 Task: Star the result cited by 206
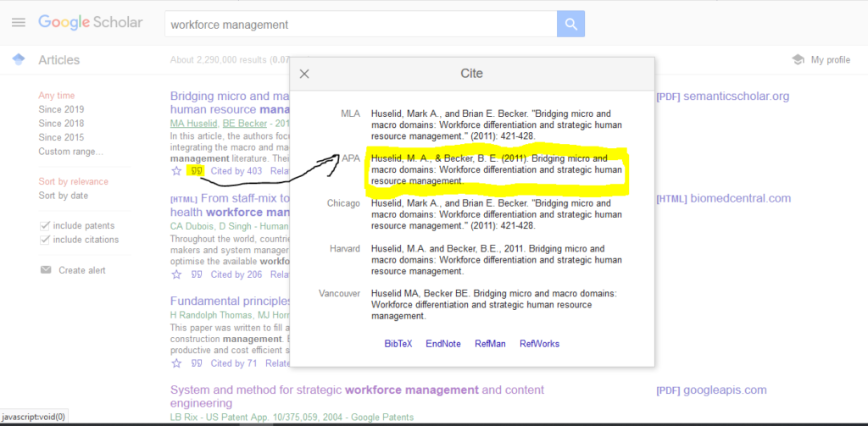176,274
